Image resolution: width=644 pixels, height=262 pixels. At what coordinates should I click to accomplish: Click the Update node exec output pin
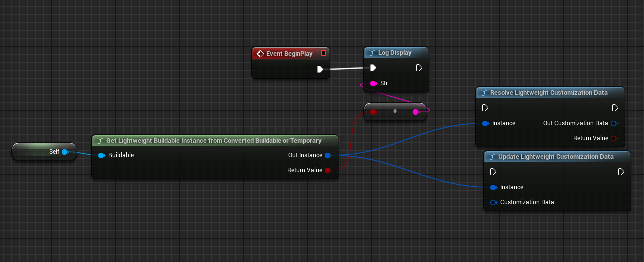(621, 172)
